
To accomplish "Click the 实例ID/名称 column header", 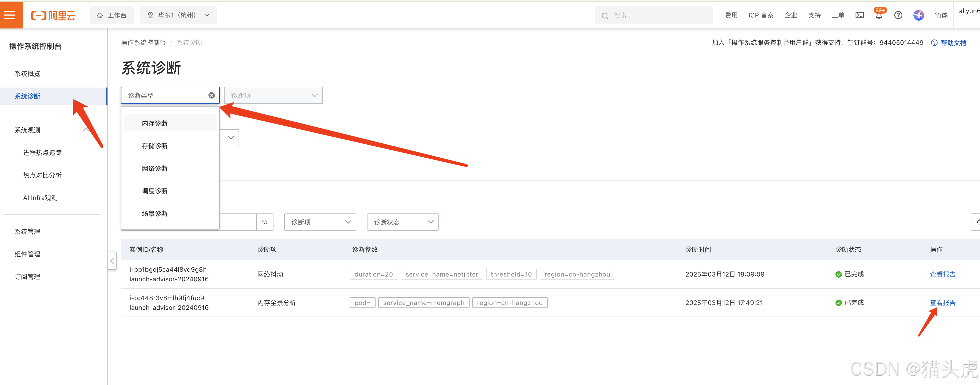I will [146, 249].
